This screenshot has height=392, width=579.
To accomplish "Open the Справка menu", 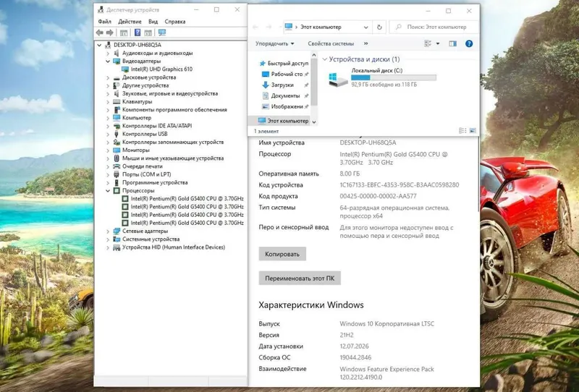I will (x=175, y=22).
